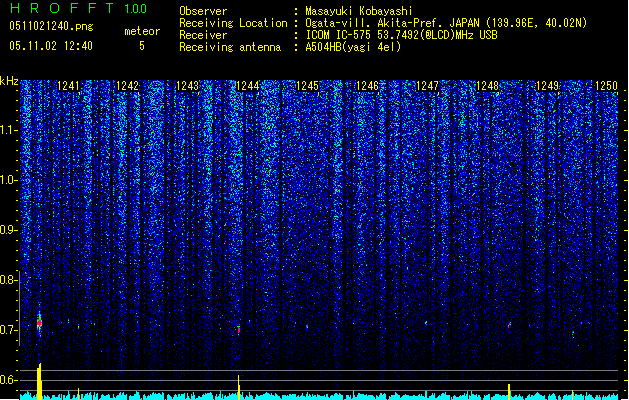This screenshot has width=629, height=400.
Task: Click the Observer label
Action: (203, 11)
